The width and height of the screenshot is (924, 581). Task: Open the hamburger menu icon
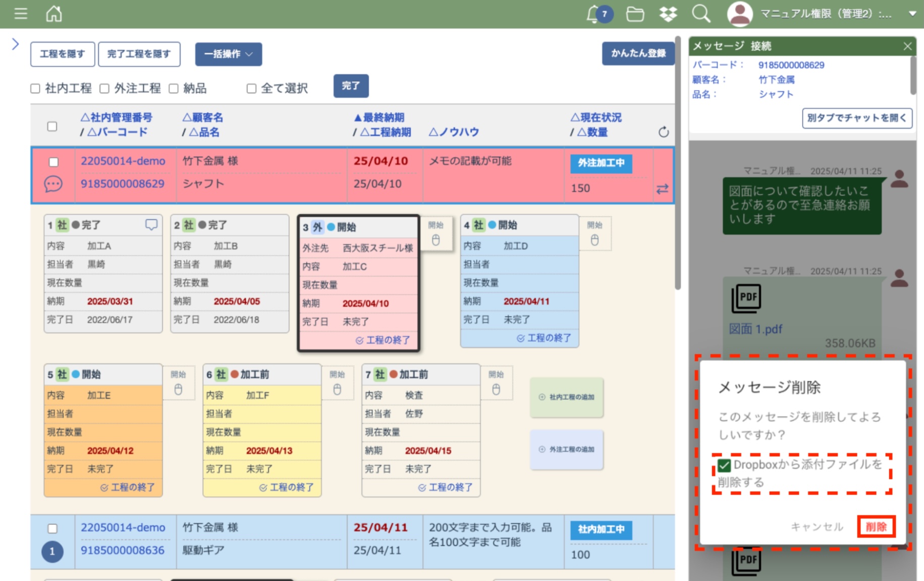coord(21,14)
